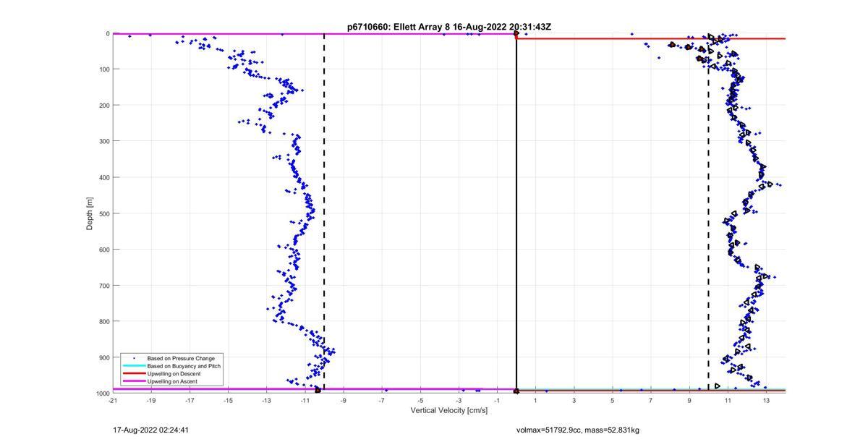Click x-axis tick label '-3'
The image size is (868, 442).
point(459,401)
